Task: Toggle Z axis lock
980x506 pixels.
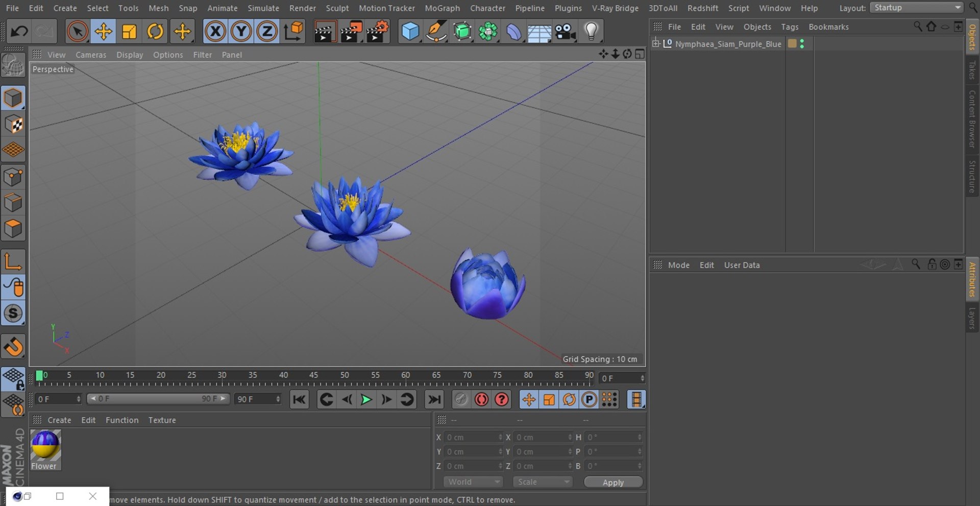Action: tap(267, 32)
